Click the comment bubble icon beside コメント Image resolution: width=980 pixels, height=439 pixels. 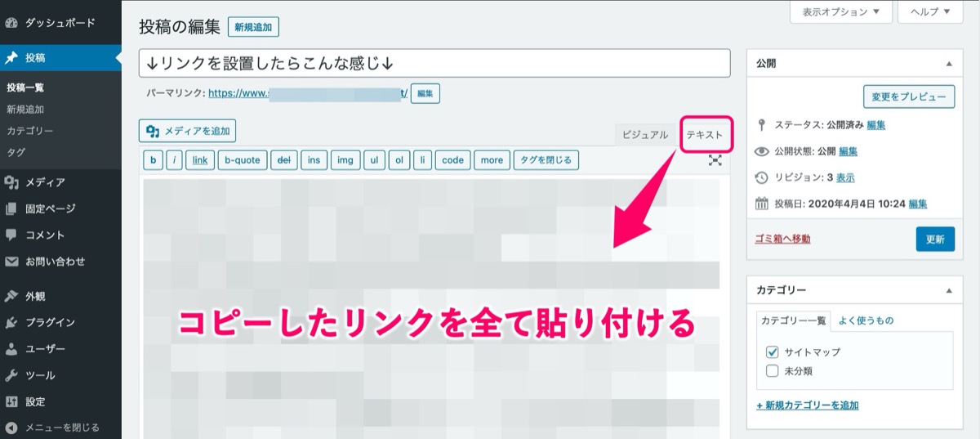click(x=11, y=235)
